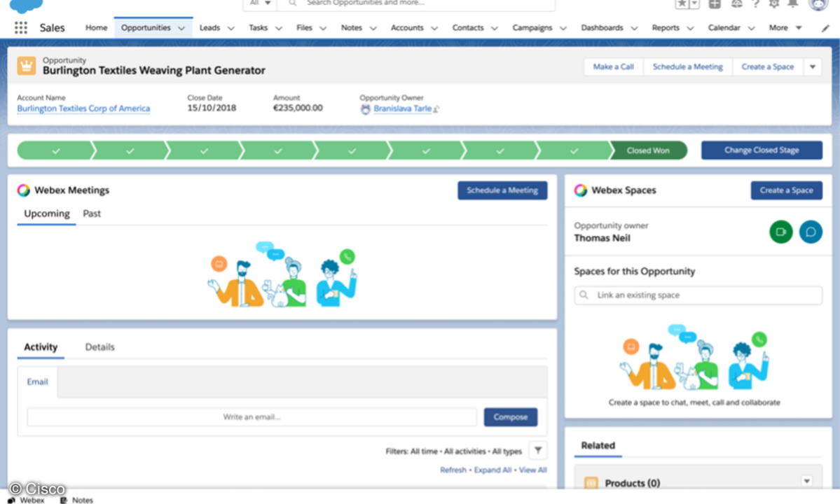Viewport: 840px width, 504px height.
Task: Open the setup gear icon
Action: click(x=773, y=3)
